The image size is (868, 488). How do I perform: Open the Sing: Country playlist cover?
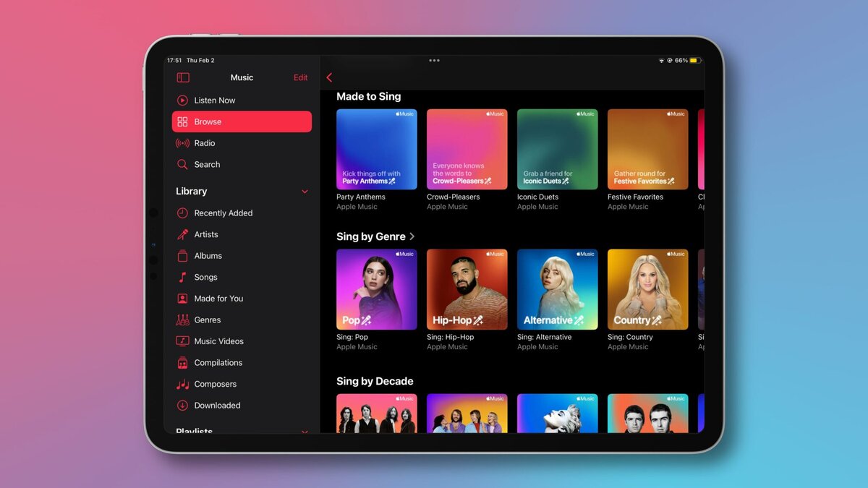click(x=648, y=290)
